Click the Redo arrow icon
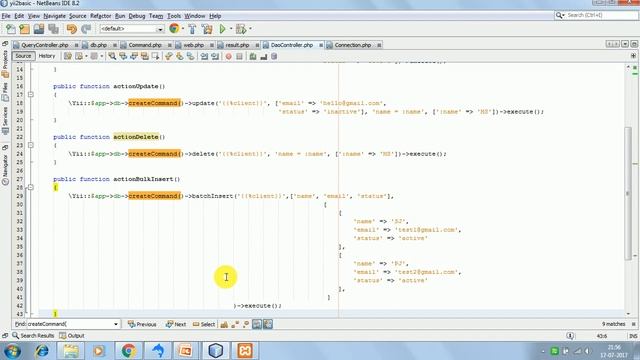This screenshot has width=640, height=360. [x=86, y=29]
